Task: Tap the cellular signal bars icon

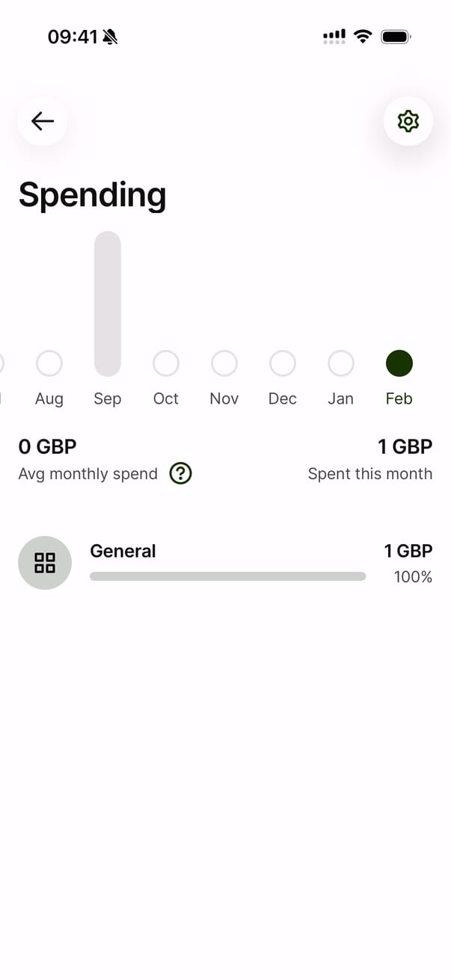Action: coord(334,36)
